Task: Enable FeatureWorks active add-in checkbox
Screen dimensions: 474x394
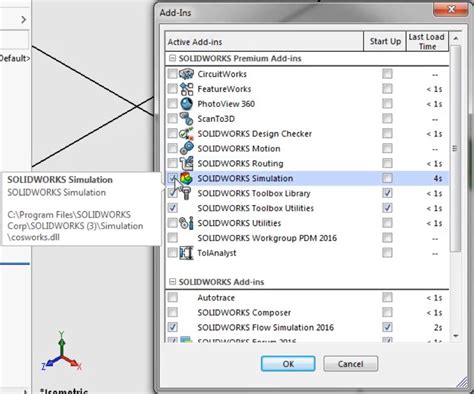Action: pos(172,89)
